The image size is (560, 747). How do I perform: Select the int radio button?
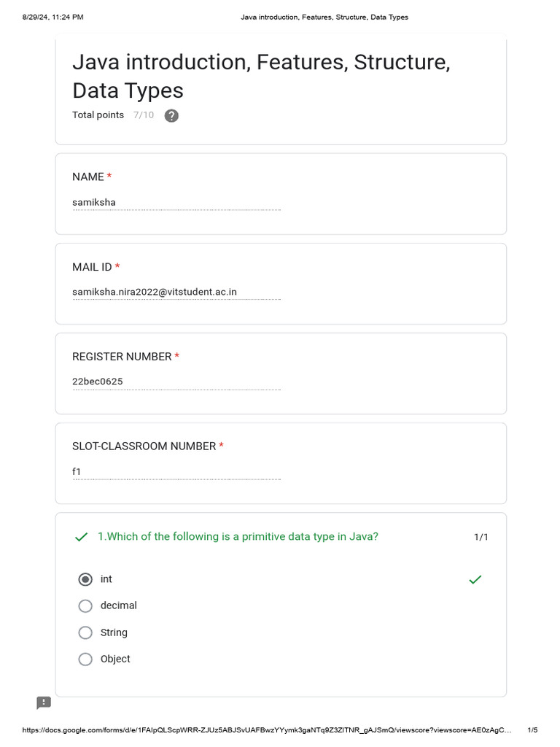tap(85, 579)
